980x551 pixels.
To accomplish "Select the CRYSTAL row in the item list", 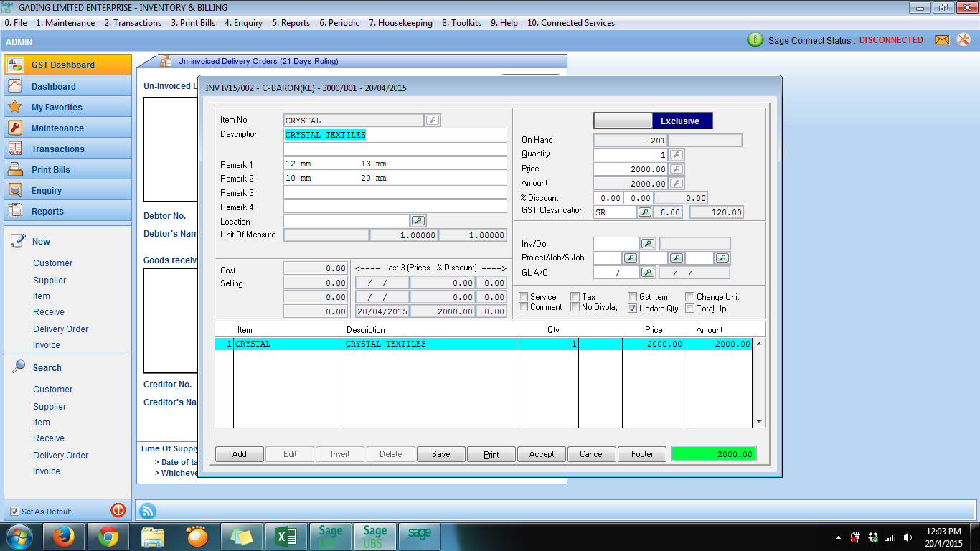I will pos(484,344).
